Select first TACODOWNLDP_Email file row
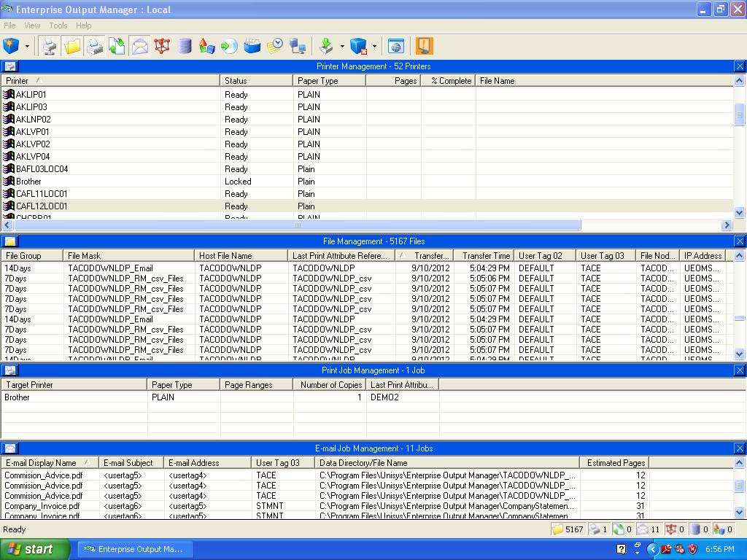747x560 pixels. [x=367, y=268]
